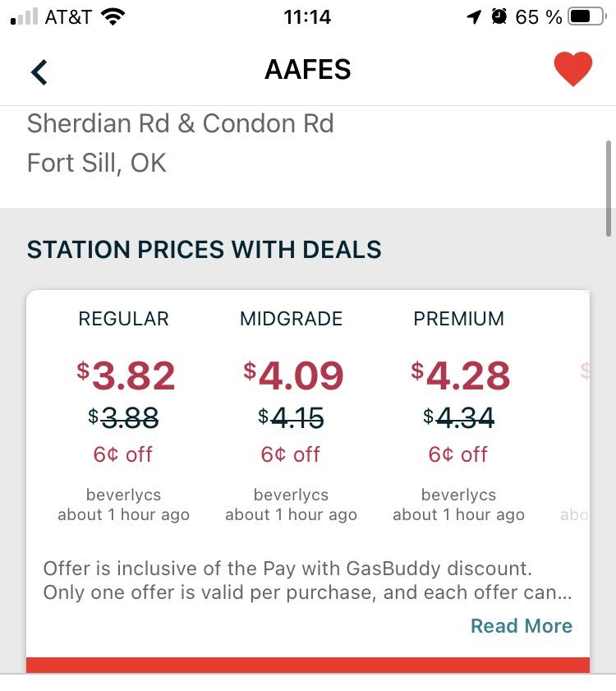Select the Premium $4.28 price
The height and width of the screenshot is (691, 616).
461,375
